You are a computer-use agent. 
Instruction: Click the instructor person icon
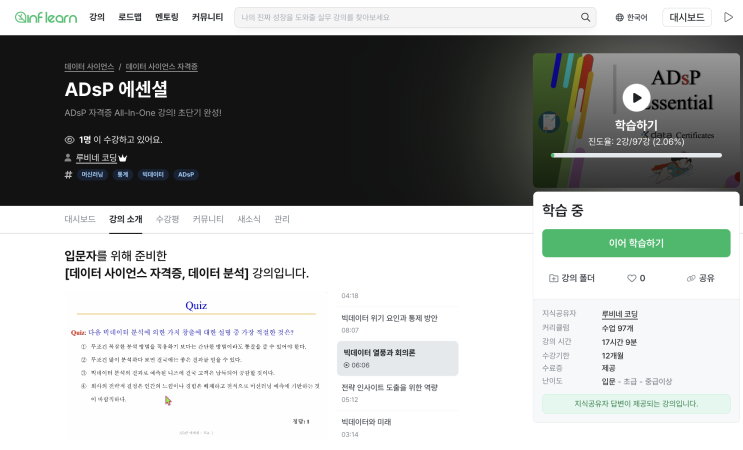[x=68, y=158]
